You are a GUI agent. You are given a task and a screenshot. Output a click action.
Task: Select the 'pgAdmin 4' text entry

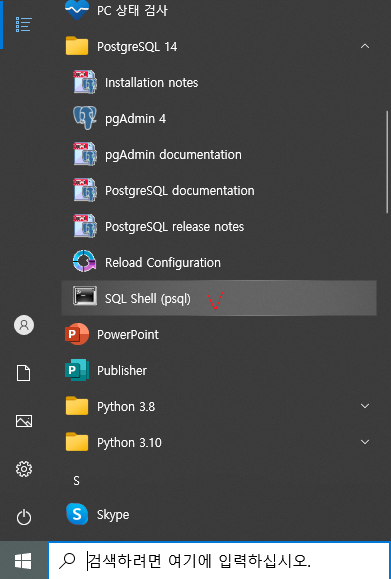pyautogui.click(x=136, y=119)
